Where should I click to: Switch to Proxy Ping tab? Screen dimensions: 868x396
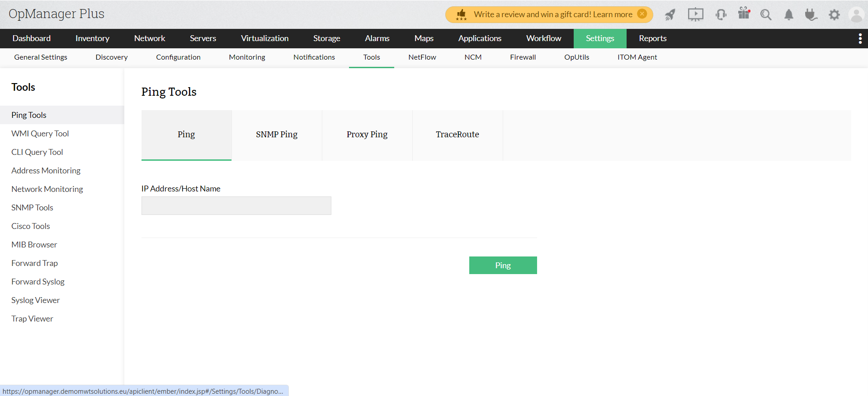pos(367,135)
